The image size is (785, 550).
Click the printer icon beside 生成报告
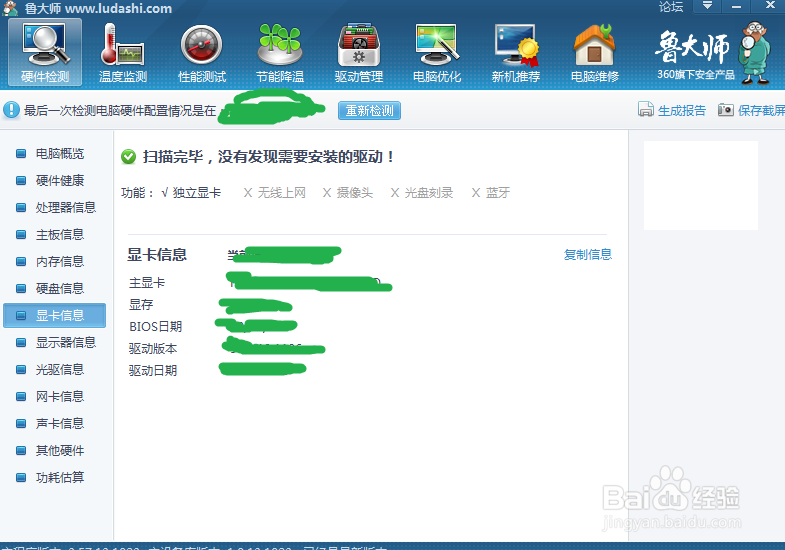pos(646,110)
